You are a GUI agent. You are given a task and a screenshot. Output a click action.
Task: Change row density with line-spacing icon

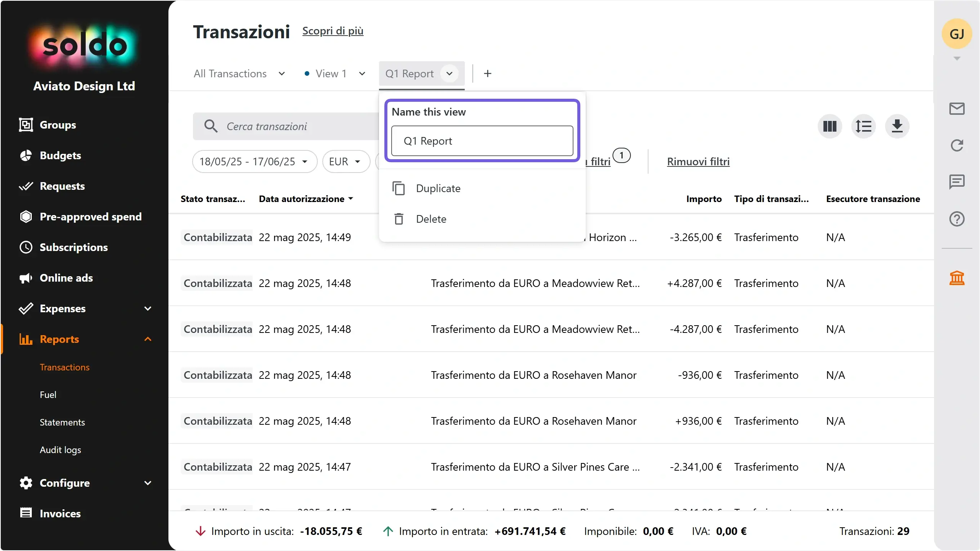(x=863, y=126)
